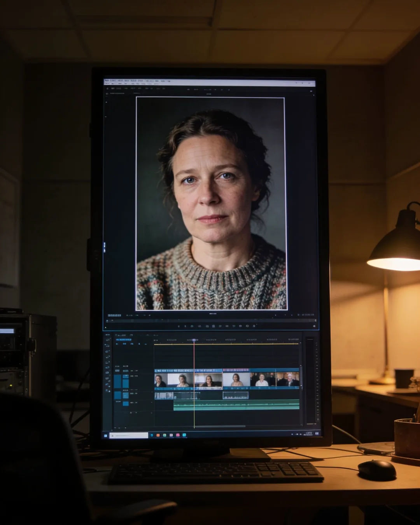
Task: Select the clip of woman on white background
Action: click(236, 380)
